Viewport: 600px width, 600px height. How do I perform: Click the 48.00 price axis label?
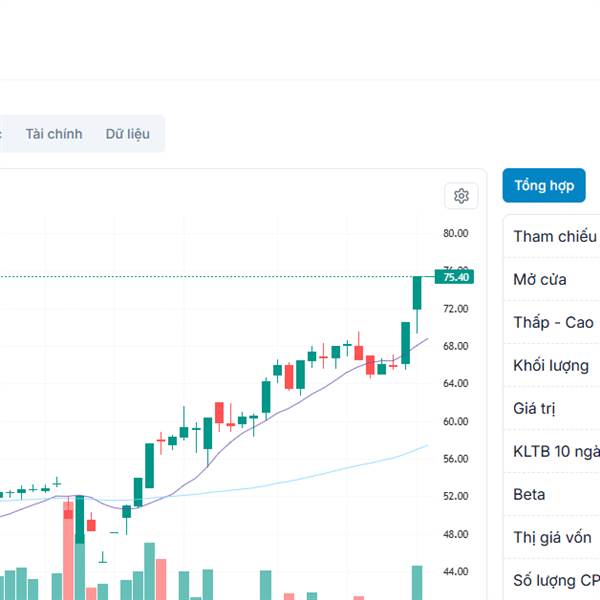pyautogui.click(x=455, y=534)
